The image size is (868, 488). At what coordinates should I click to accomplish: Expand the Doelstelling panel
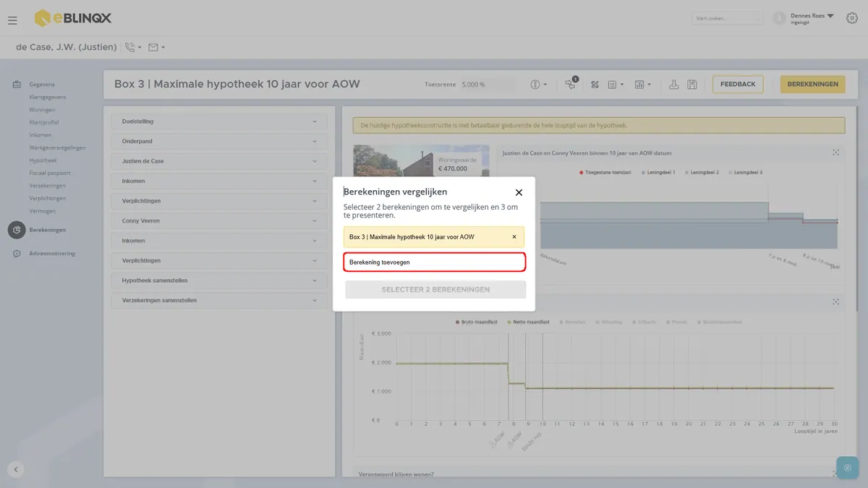tap(219, 121)
